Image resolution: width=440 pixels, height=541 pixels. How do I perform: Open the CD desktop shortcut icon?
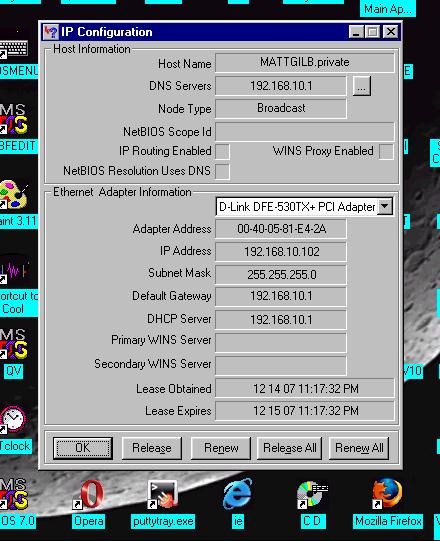point(313,494)
